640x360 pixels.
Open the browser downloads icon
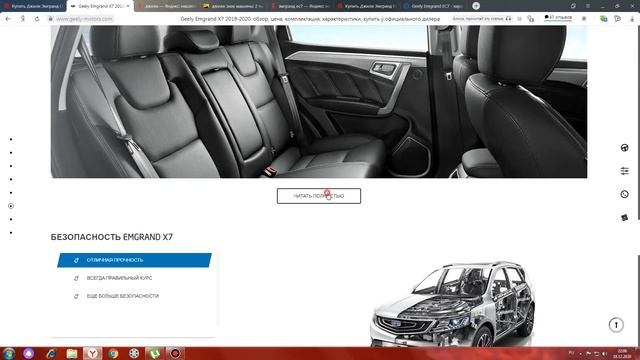(632, 19)
